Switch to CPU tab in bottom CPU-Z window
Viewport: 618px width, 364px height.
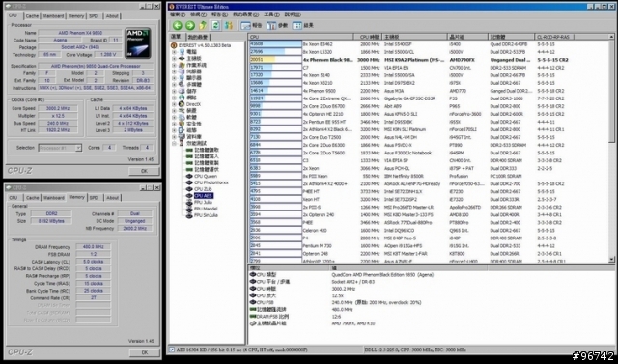coord(14,198)
